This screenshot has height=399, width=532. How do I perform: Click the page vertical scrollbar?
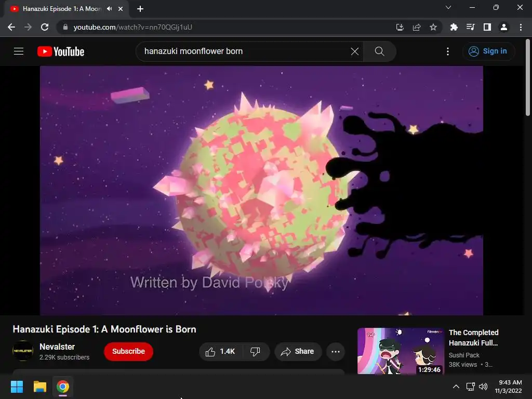tap(528, 78)
